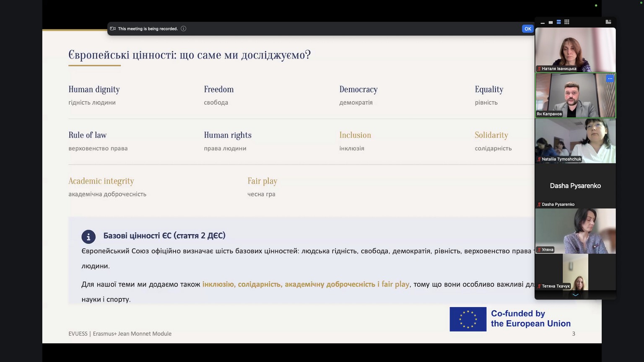Click 'Freedom' heading
The image size is (644, 362).
tap(219, 89)
